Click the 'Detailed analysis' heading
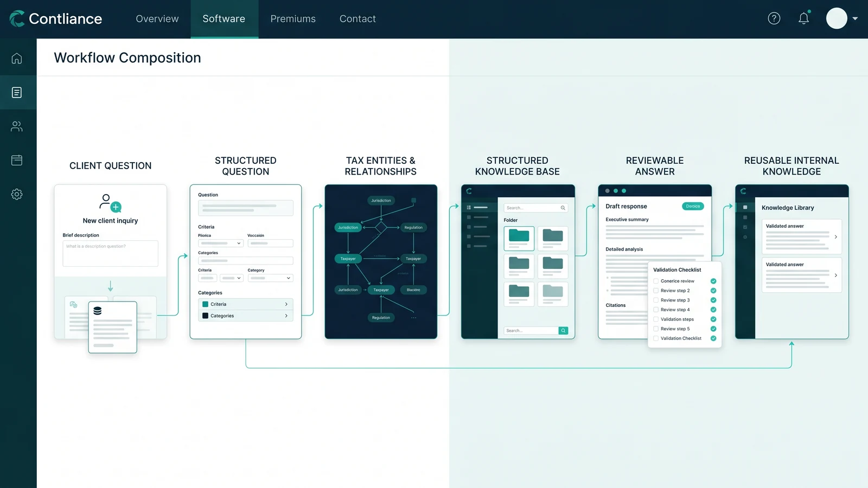Screen dimensions: 868x488 (624, 249)
